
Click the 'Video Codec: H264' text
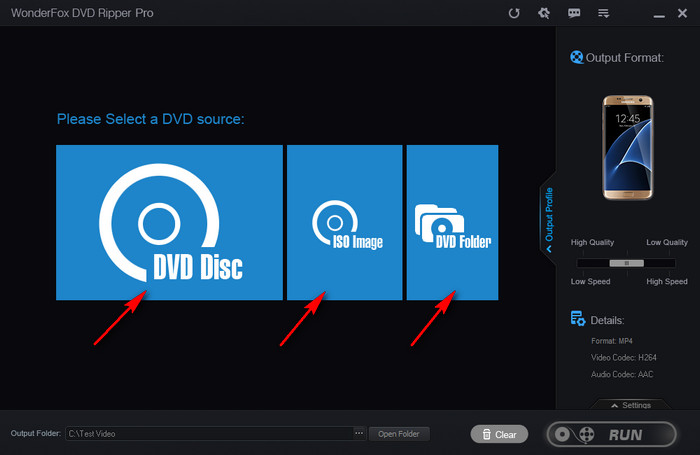tap(624, 357)
